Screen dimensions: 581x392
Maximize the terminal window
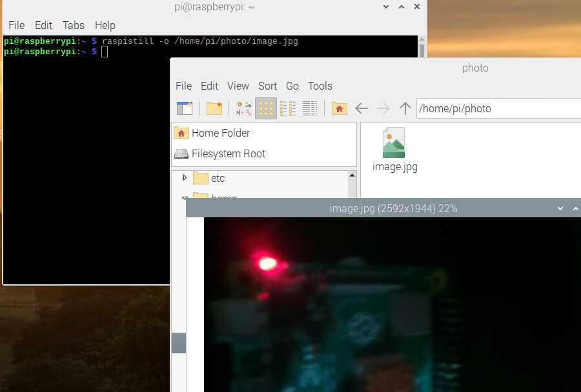pos(402,6)
